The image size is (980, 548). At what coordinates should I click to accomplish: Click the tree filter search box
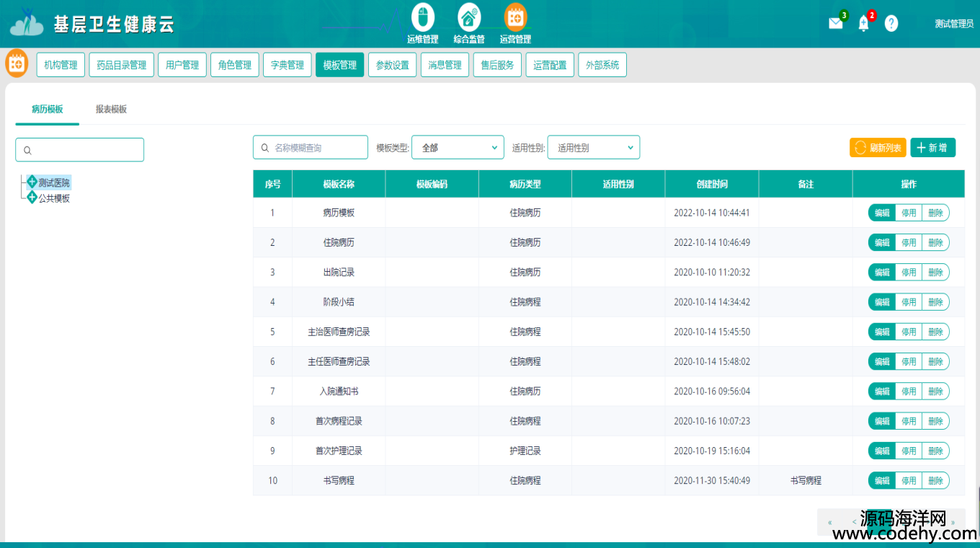click(79, 150)
